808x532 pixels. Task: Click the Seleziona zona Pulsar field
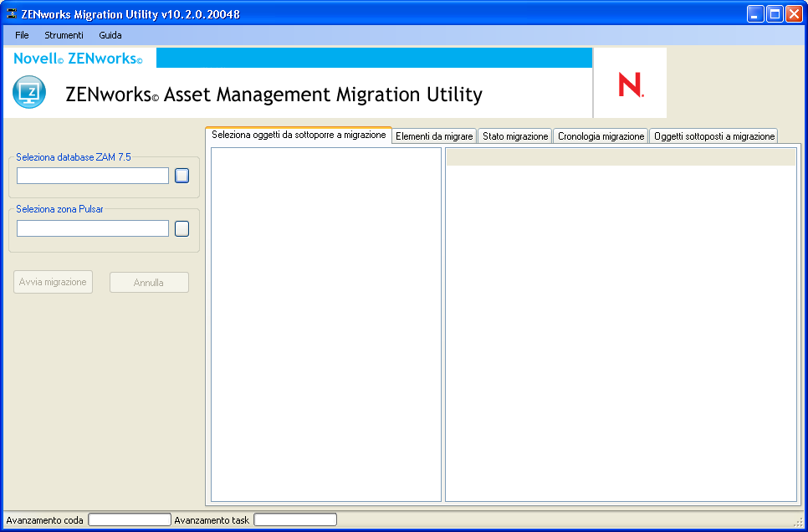(x=93, y=228)
